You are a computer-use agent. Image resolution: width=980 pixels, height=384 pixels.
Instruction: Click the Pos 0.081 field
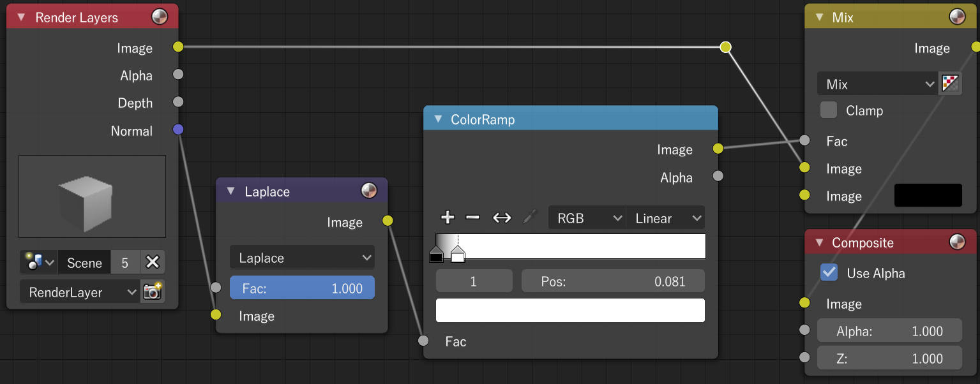[613, 281]
